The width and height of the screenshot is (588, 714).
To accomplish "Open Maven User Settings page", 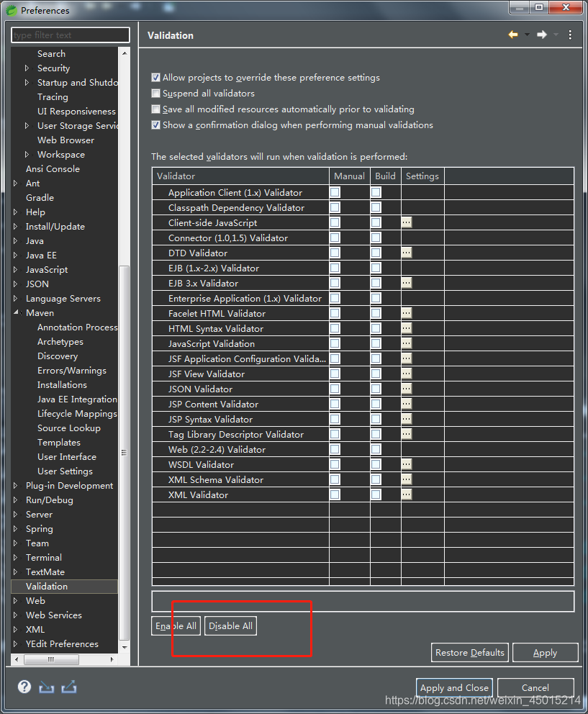I will (x=65, y=471).
